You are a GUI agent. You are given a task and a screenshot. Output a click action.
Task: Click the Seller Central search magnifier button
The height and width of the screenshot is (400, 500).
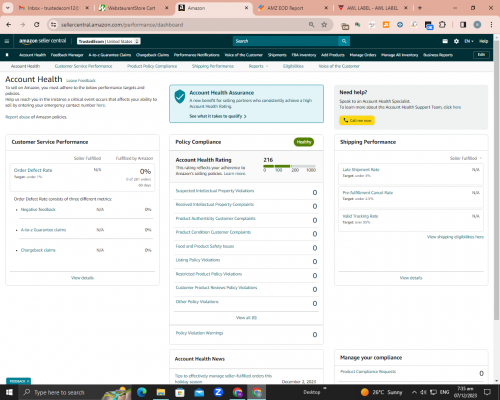pos(344,41)
